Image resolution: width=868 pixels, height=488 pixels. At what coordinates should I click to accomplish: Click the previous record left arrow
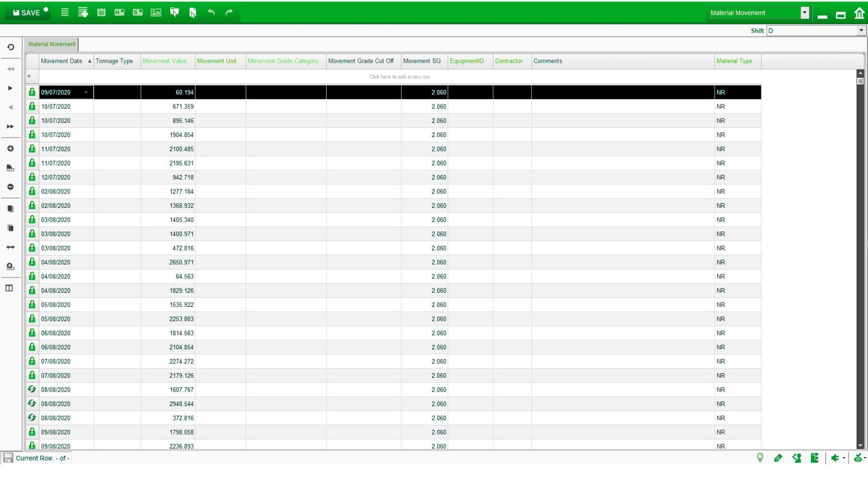point(10,107)
